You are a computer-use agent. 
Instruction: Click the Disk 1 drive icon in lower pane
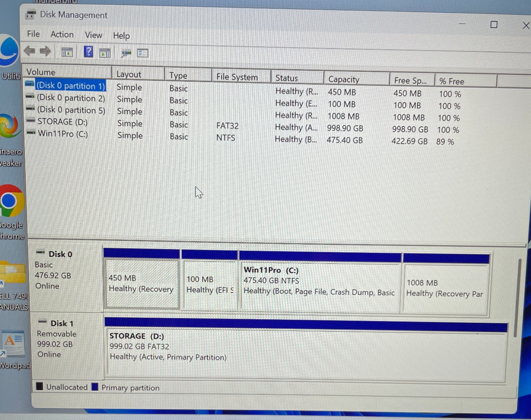(x=42, y=322)
